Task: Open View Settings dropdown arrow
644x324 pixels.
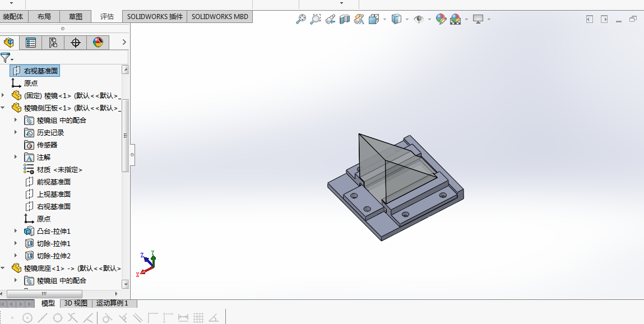Action: (x=489, y=19)
